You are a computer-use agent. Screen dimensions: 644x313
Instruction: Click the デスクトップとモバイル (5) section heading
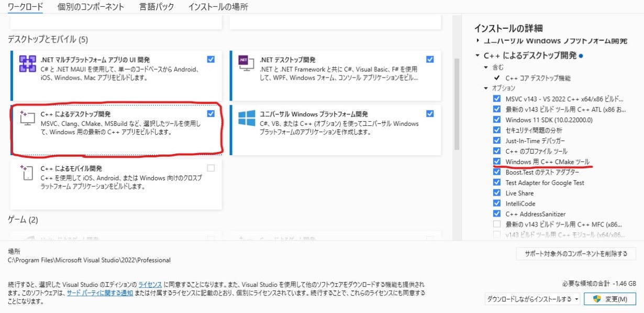(48, 39)
